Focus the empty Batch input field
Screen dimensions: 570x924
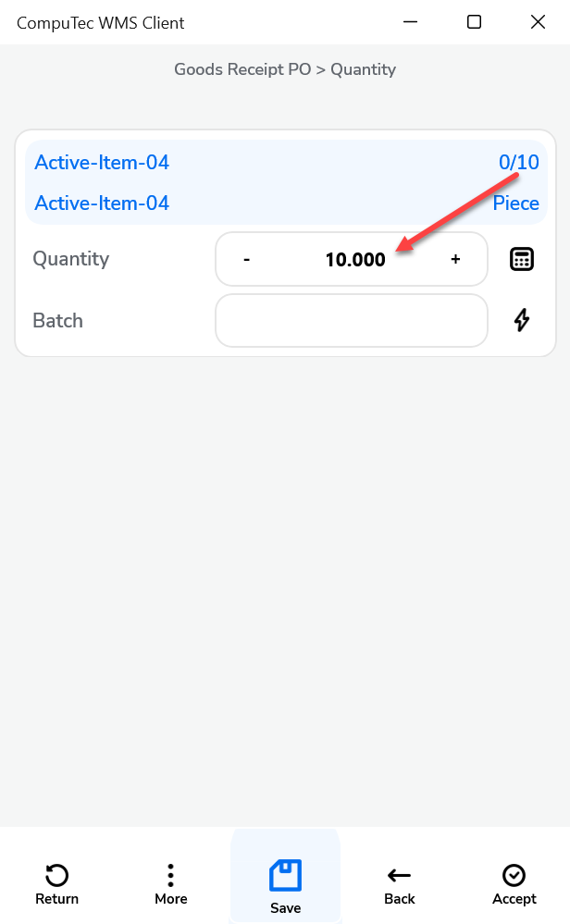click(352, 321)
